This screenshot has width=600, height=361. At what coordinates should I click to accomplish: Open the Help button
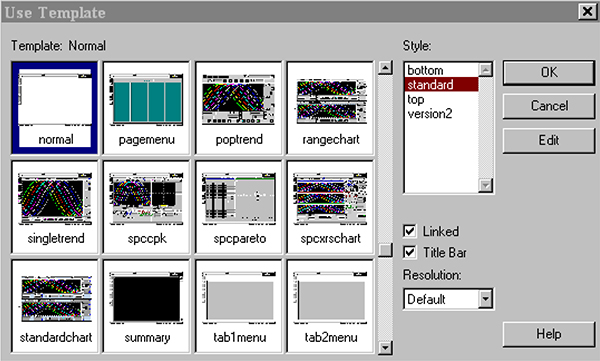click(x=549, y=334)
